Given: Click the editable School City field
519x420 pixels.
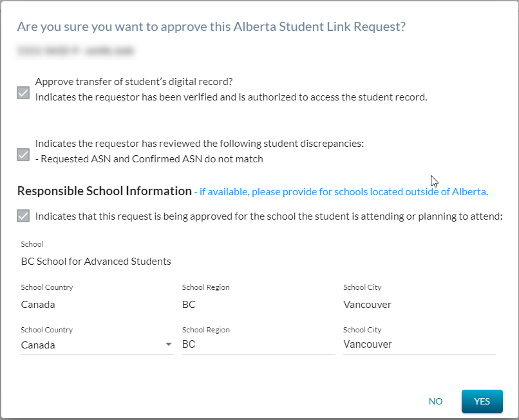Looking at the screenshot, I should tap(419, 345).
